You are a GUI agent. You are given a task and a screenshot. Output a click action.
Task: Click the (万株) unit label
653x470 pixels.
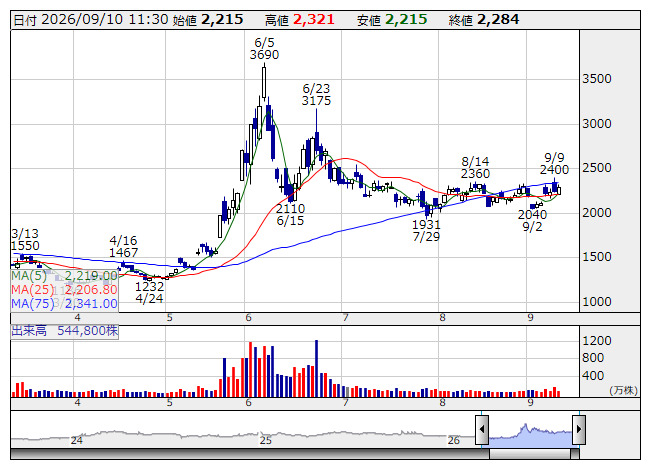[623, 390]
